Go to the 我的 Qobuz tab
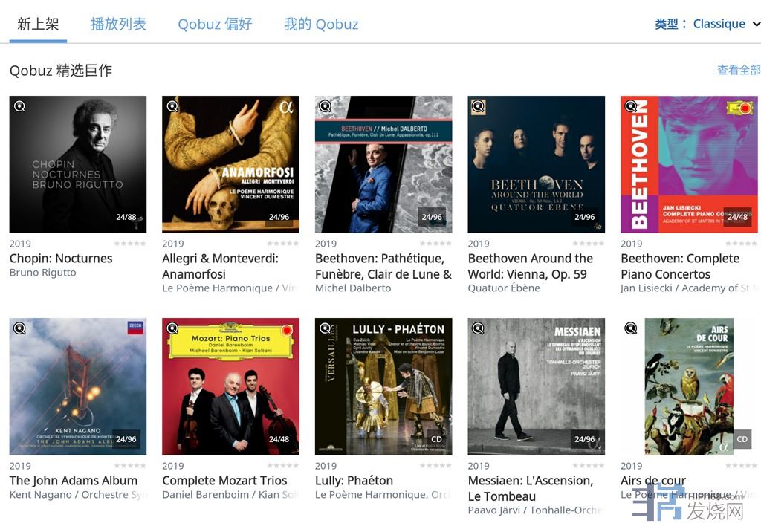761x532 pixels. click(x=321, y=24)
